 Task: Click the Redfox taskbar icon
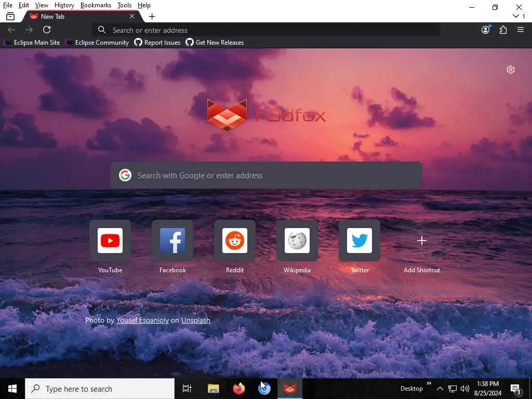click(290, 389)
